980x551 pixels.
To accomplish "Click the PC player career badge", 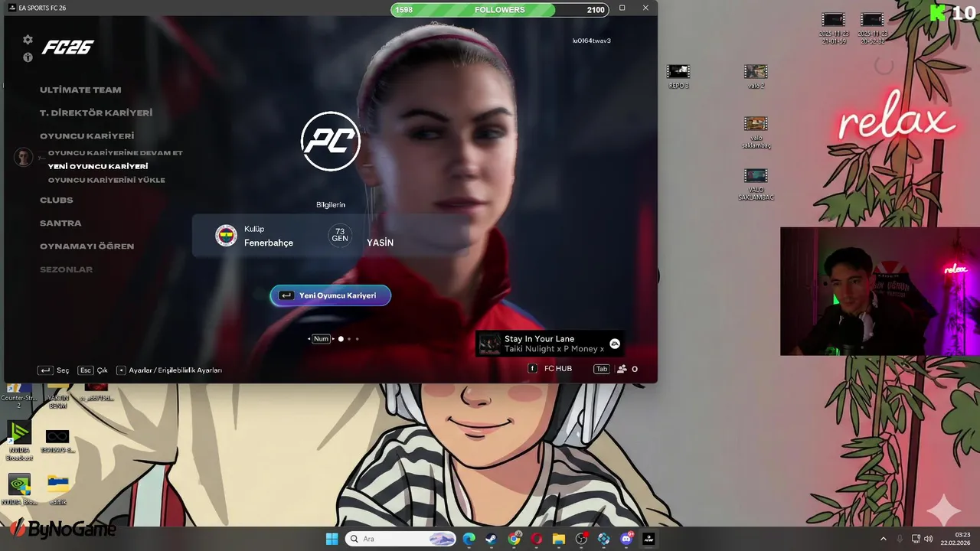I will pyautogui.click(x=331, y=142).
